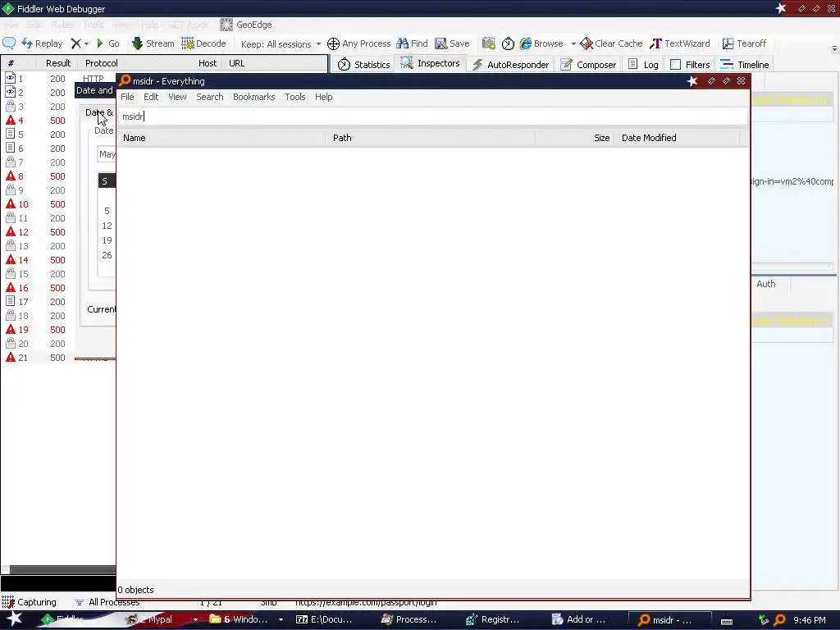The image size is (840, 630).
Task: Toggle Capturing in Fiddler status bar
Action: click(x=30, y=602)
